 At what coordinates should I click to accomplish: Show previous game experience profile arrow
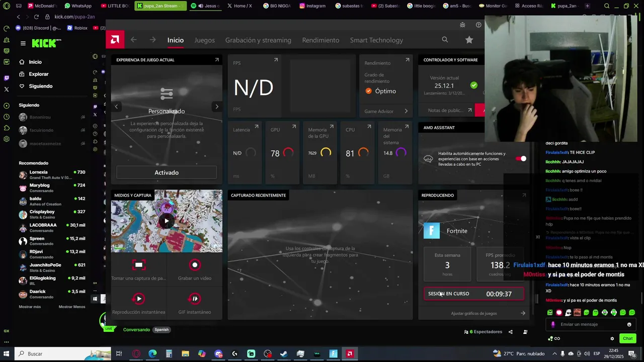click(x=116, y=107)
